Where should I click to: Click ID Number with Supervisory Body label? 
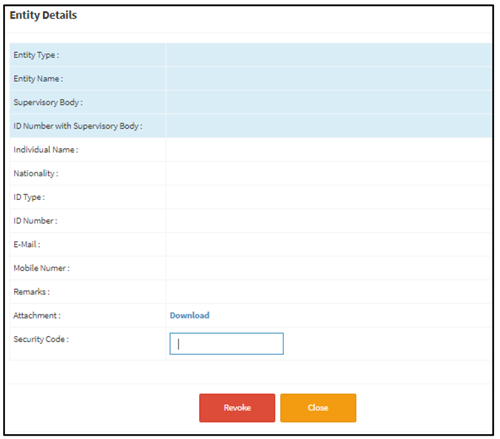78,126
